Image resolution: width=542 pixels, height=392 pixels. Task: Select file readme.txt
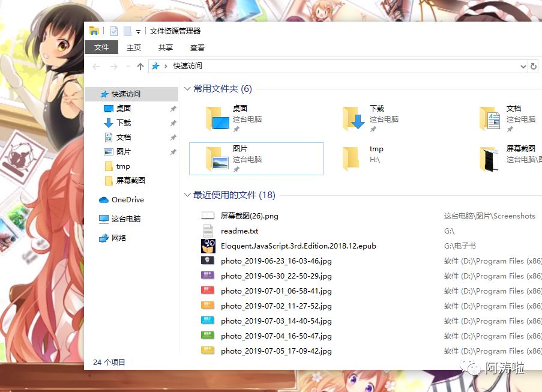[239, 231]
